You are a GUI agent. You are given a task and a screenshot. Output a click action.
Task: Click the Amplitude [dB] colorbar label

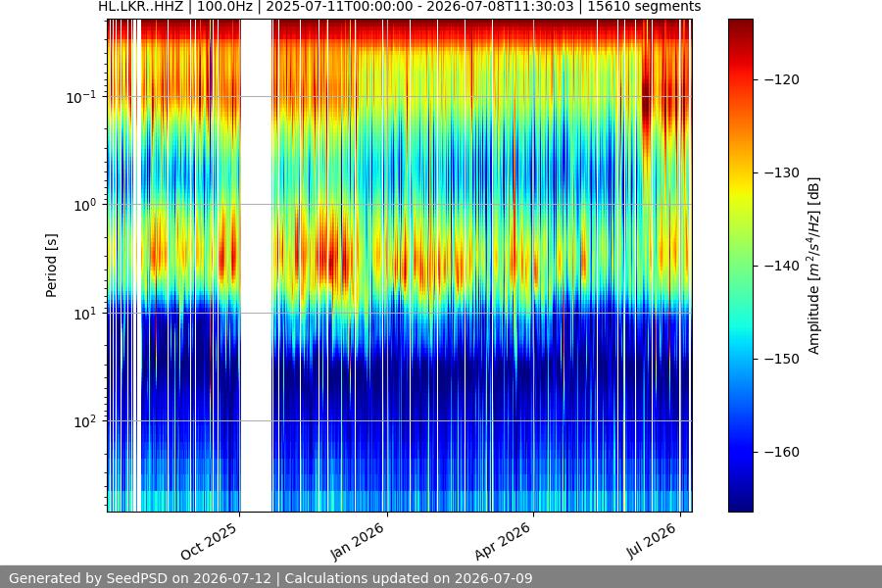[x=814, y=266]
